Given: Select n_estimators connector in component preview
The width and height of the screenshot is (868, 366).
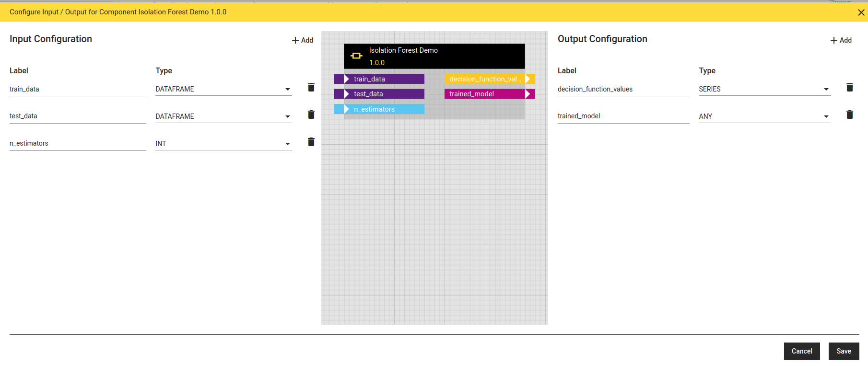Looking at the screenshot, I should [x=379, y=109].
